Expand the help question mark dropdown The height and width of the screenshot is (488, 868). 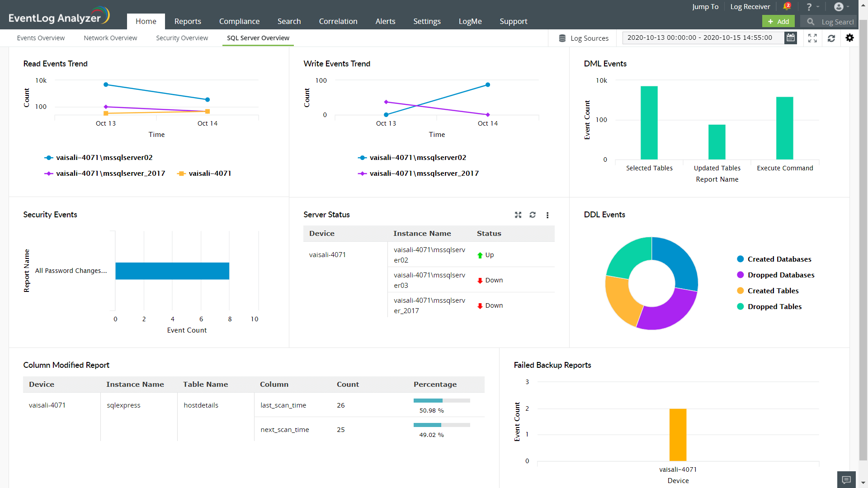pyautogui.click(x=812, y=7)
